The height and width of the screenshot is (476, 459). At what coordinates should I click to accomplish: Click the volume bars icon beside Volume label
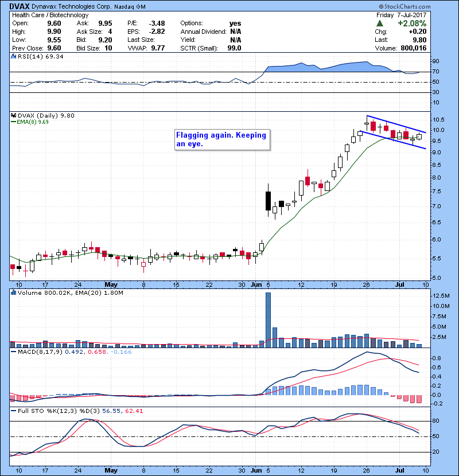point(13,292)
